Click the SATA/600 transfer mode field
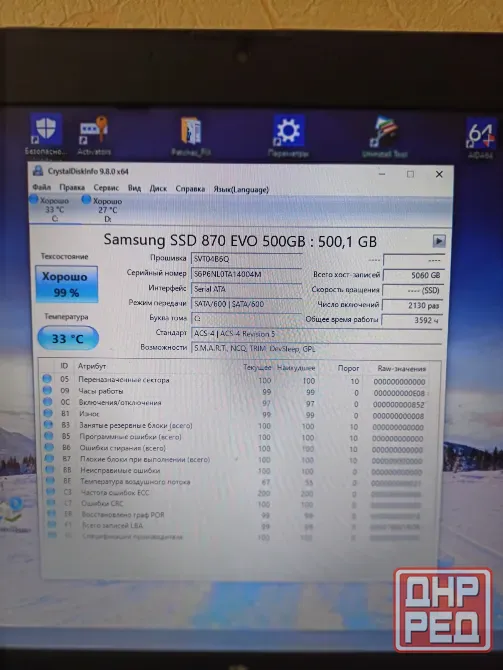 pyautogui.click(x=247, y=304)
